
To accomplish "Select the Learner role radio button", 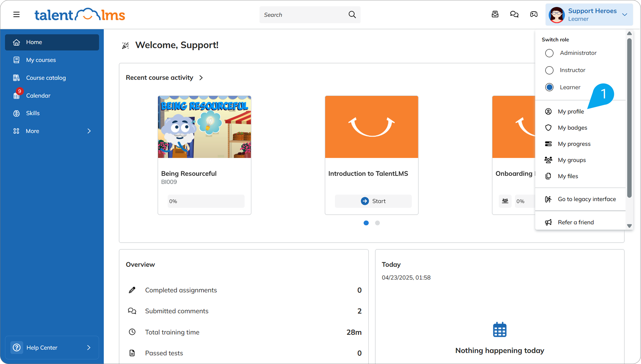I will pos(549,87).
